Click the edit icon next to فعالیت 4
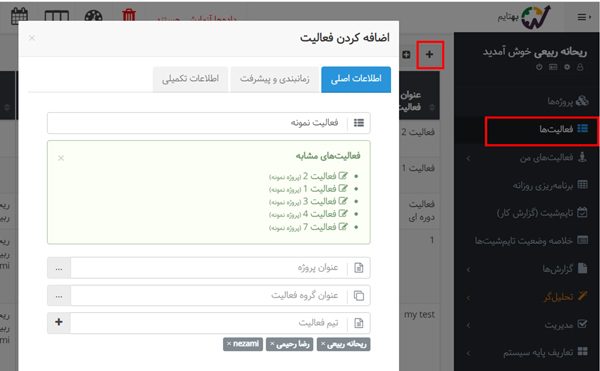The height and width of the screenshot is (371, 600). pyautogui.click(x=343, y=214)
